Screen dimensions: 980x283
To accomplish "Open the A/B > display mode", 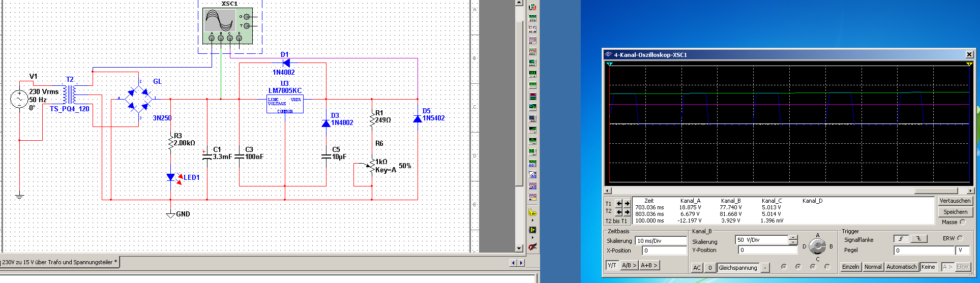I will (629, 265).
